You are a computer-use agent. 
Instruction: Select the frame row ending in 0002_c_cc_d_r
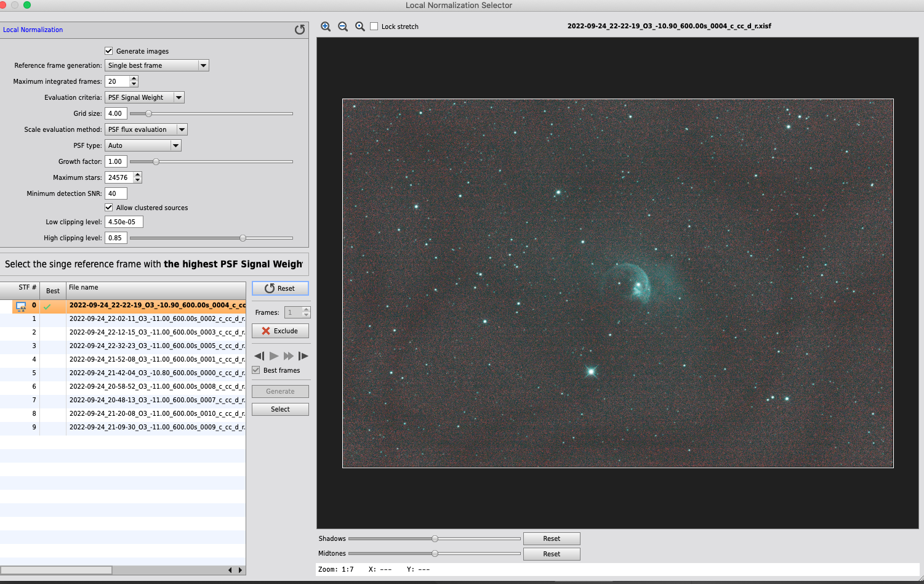(156, 318)
